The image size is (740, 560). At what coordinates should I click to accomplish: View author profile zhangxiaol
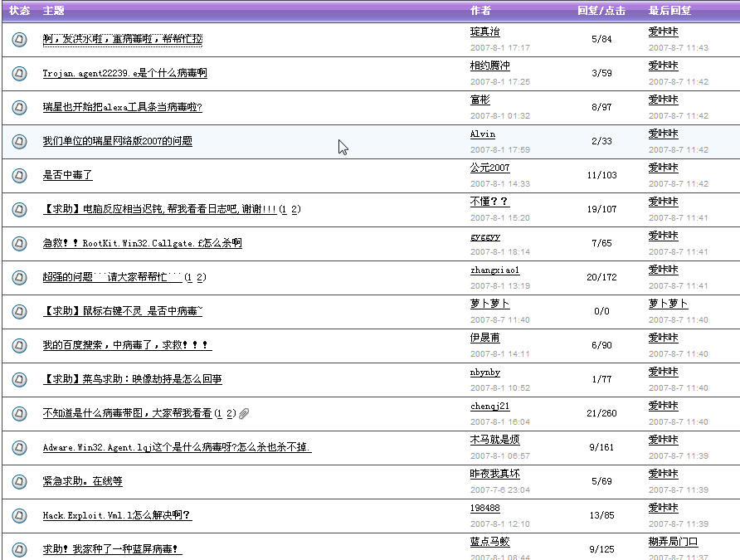tap(494, 270)
